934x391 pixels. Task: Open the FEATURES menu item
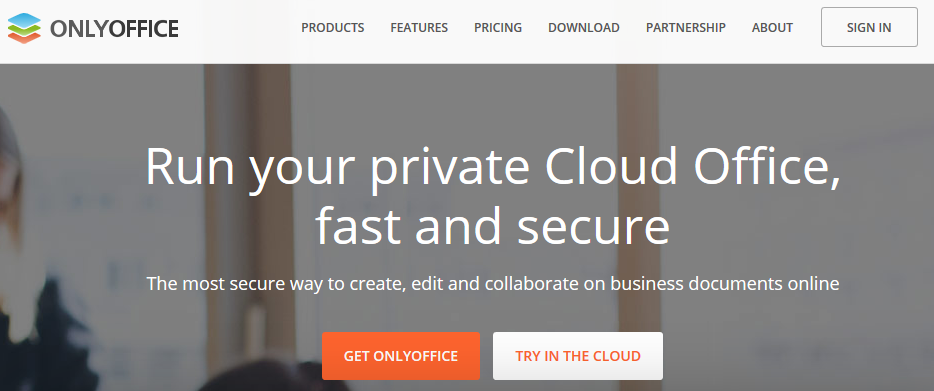point(419,27)
